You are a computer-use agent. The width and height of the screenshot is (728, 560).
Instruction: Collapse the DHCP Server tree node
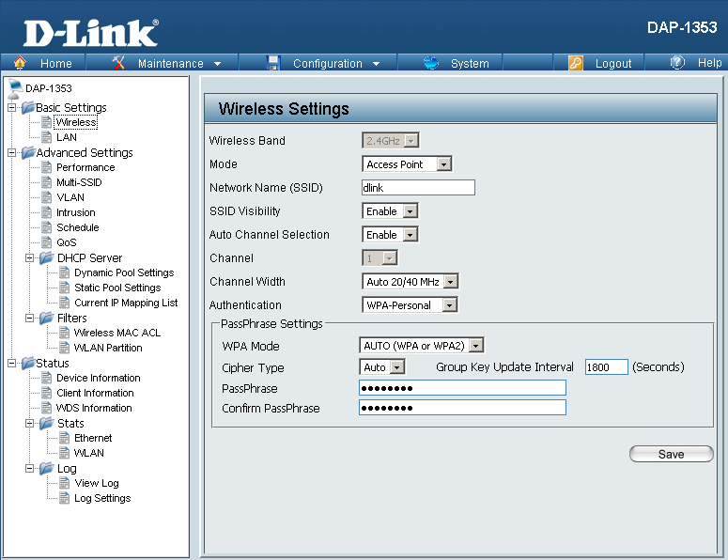click(30, 258)
